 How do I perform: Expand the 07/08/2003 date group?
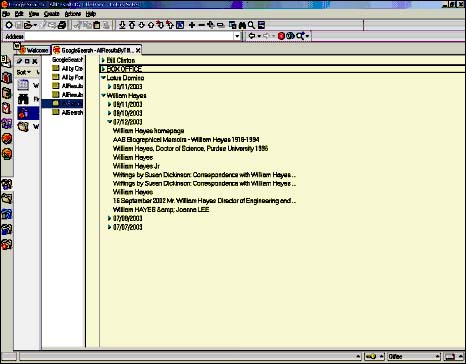pyautogui.click(x=110, y=218)
